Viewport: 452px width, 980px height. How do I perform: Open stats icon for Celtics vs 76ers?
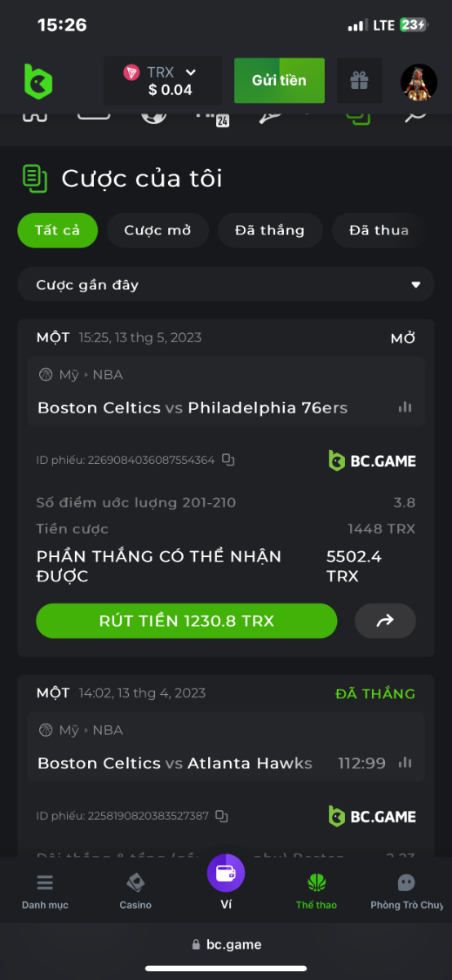[x=405, y=407]
